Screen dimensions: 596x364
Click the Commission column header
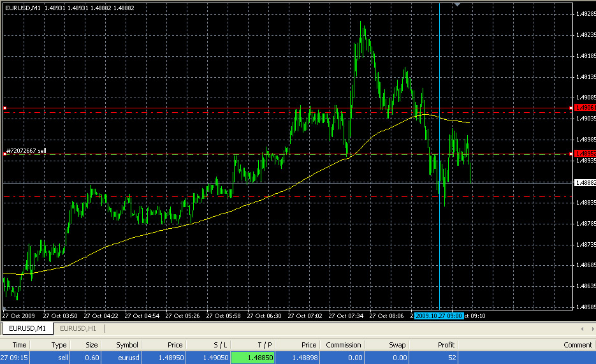pos(343,345)
